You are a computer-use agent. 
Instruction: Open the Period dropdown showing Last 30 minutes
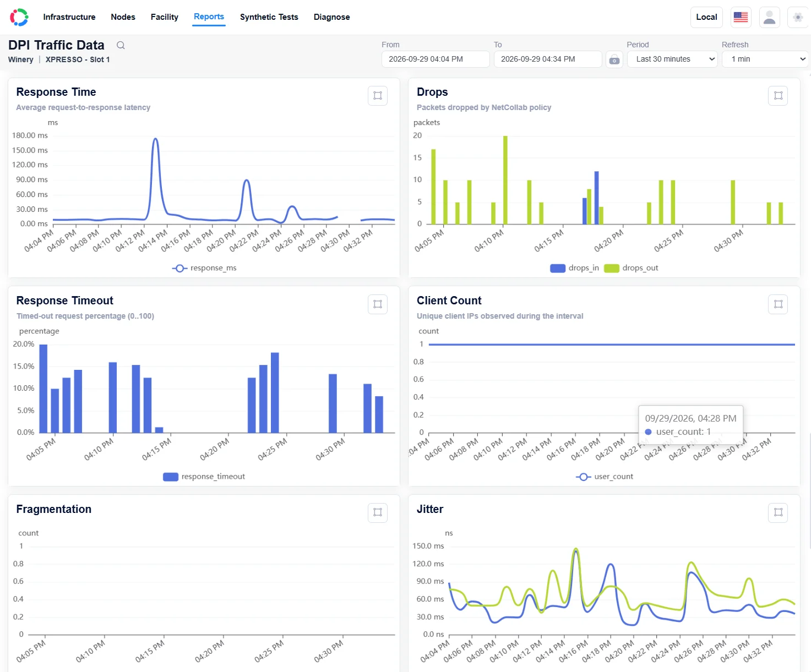672,59
